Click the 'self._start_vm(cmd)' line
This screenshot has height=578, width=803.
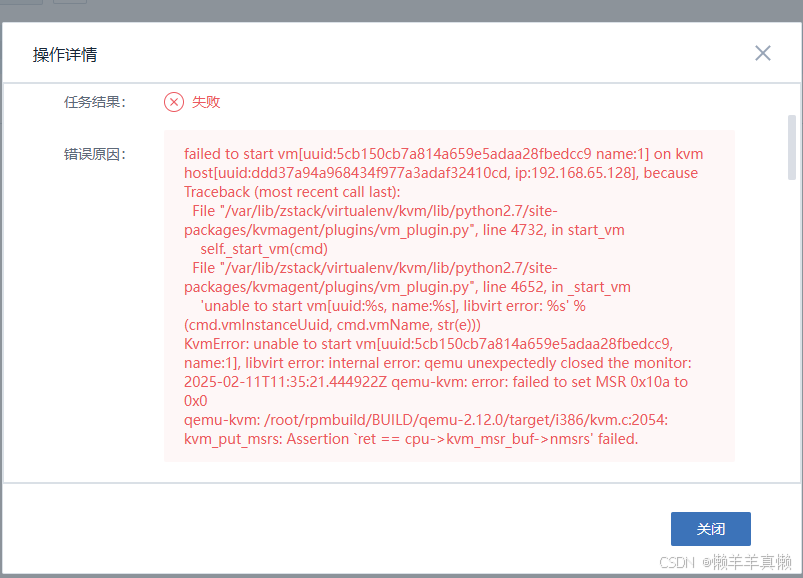(x=264, y=249)
